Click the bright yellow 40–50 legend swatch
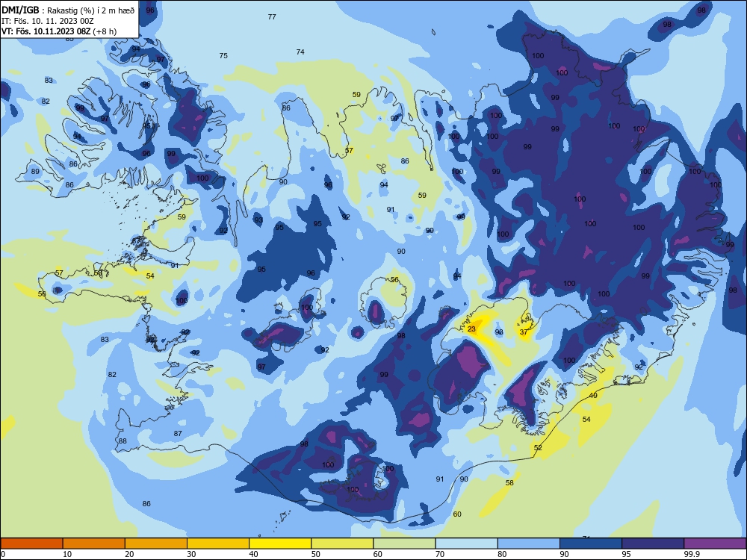Image resolution: width=747 pixels, height=560 pixels. coord(280,544)
